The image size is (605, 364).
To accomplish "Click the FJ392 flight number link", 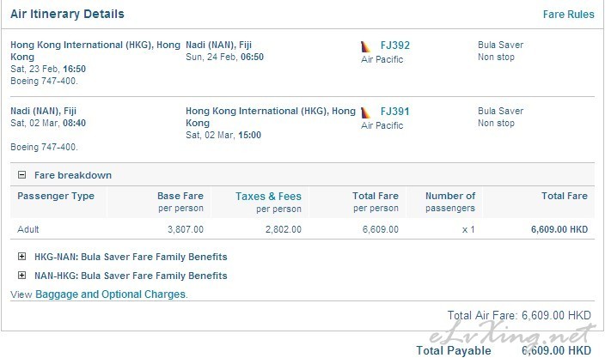I will [395, 45].
